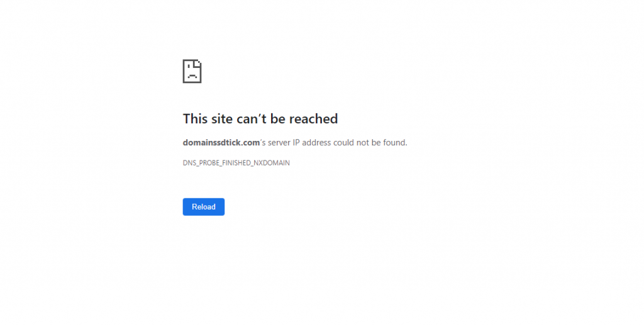The image size is (644, 326).
Task: Click the word 'can't' in the heading
Action: pos(252,119)
